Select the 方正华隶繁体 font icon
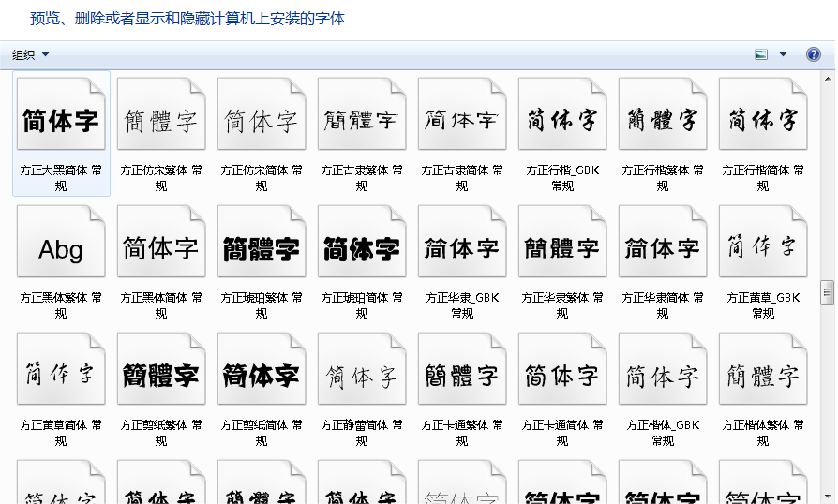This screenshot has width=838, height=504. 562,242
